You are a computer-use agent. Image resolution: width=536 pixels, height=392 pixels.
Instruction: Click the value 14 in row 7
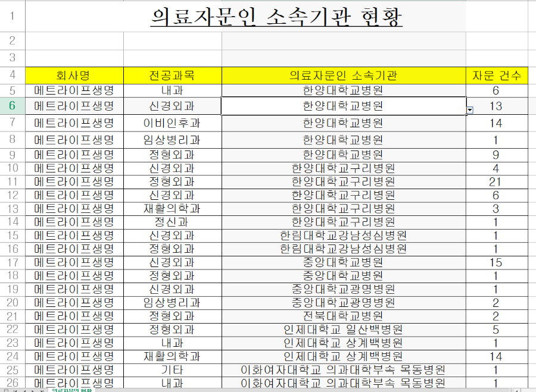tap(497, 123)
